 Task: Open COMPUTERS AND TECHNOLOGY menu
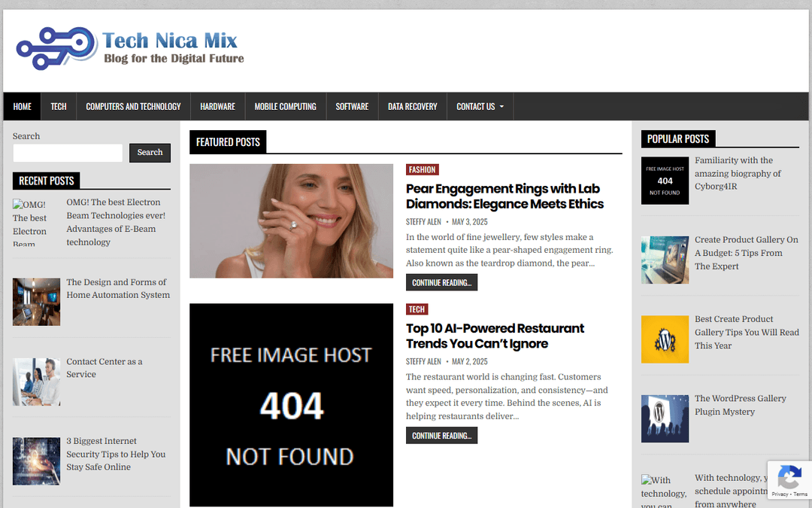pyautogui.click(x=133, y=106)
